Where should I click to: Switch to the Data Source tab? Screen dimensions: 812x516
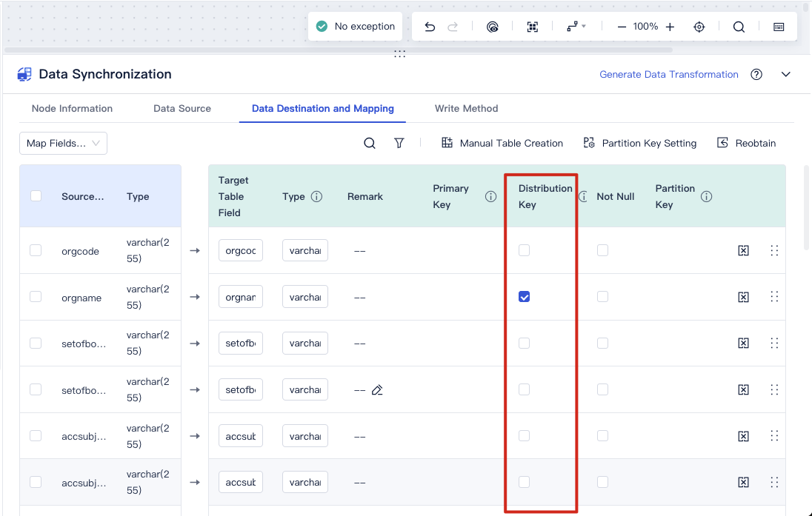182,109
